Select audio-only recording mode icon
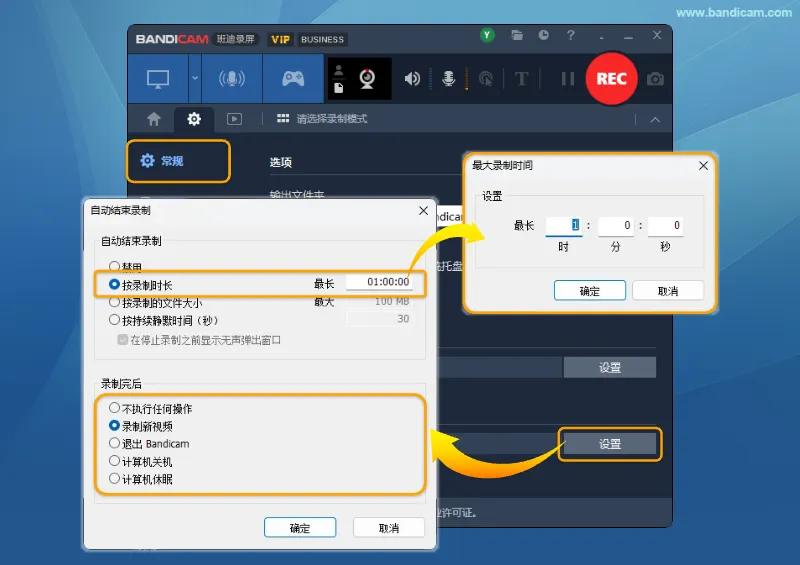 [232, 79]
